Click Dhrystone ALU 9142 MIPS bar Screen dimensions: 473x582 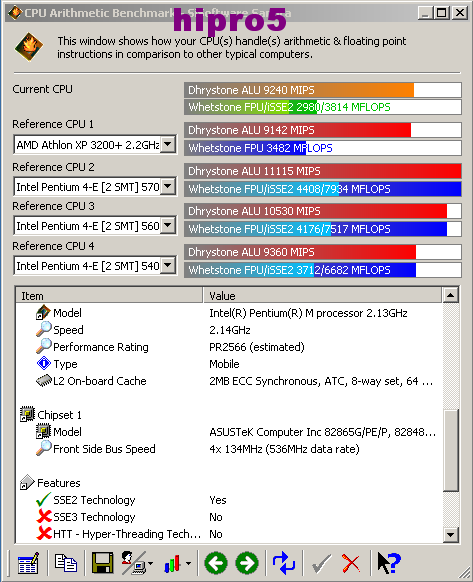point(323,130)
